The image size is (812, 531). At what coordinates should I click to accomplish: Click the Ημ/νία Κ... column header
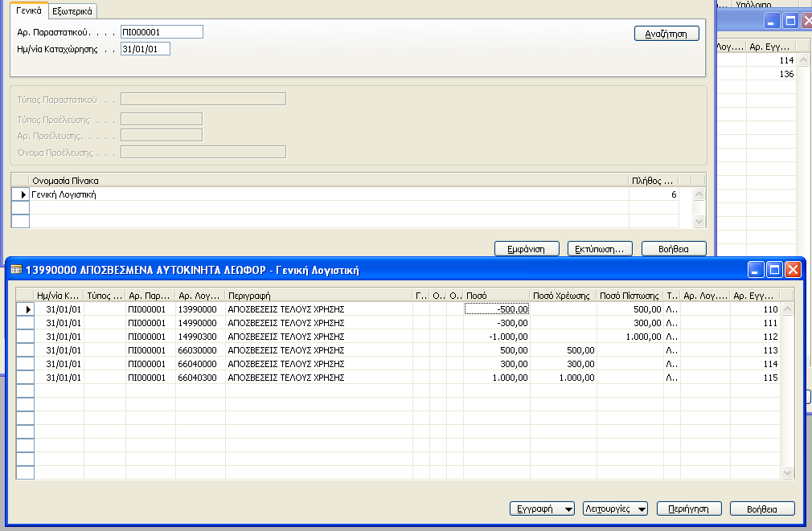(x=59, y=296)
